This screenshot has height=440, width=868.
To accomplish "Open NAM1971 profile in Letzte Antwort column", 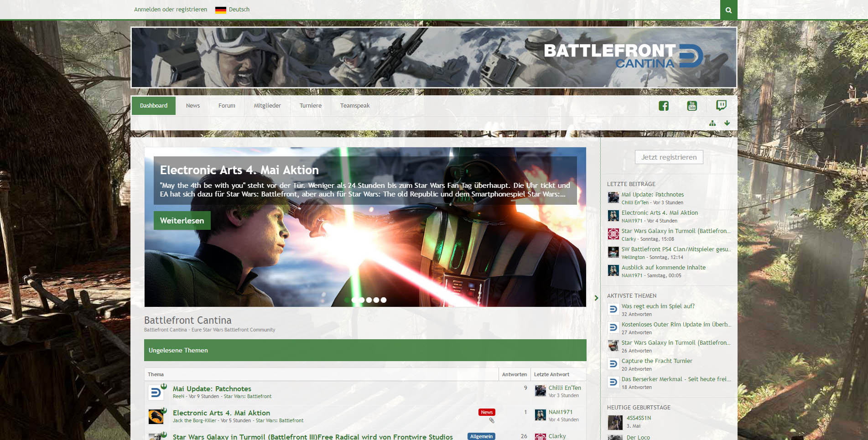I will (561, 412).
